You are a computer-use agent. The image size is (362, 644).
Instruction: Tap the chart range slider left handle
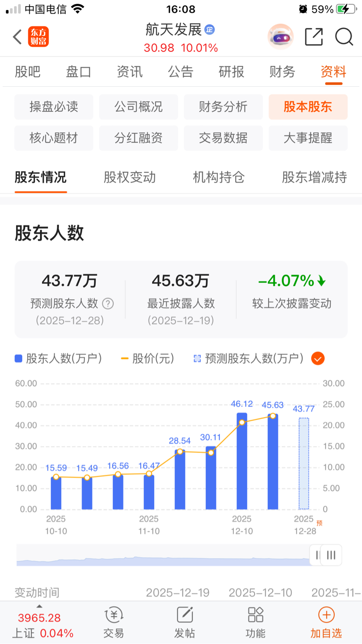pos(315,555)
